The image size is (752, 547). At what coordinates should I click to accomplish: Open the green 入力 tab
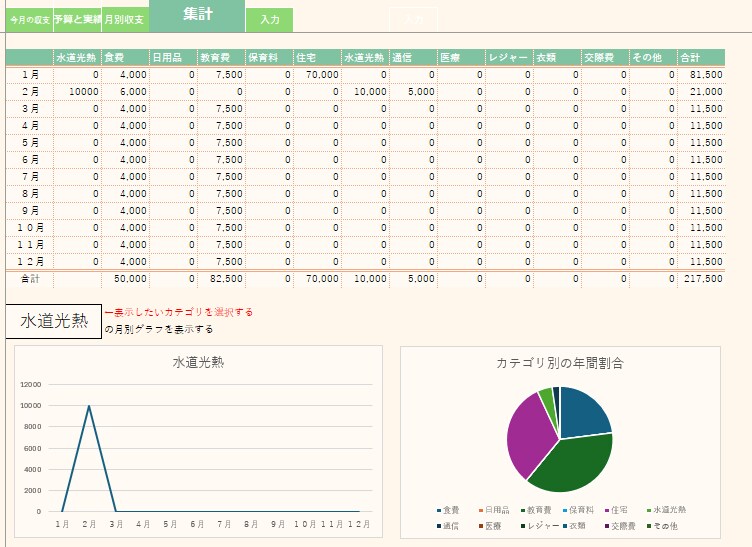pyautogui.click(x=270, y=20)
